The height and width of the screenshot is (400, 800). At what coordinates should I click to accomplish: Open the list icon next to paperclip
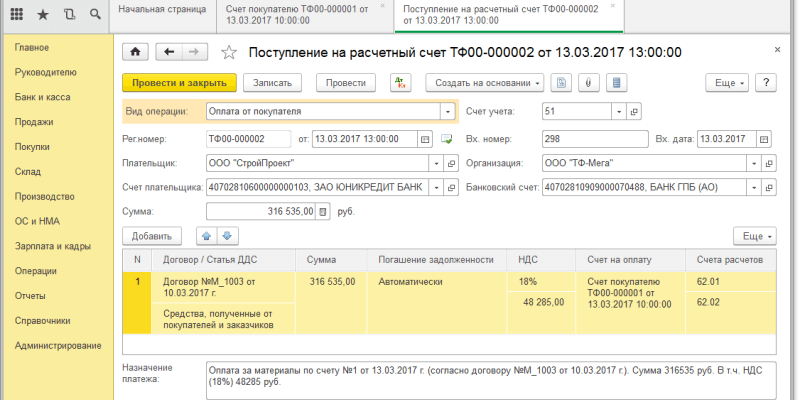coord(616,83)
